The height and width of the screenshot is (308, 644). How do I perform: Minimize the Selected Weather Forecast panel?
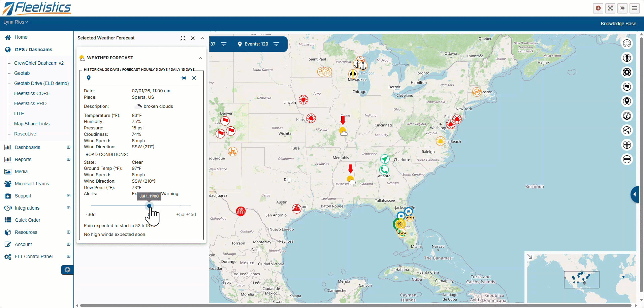[183, 38]
